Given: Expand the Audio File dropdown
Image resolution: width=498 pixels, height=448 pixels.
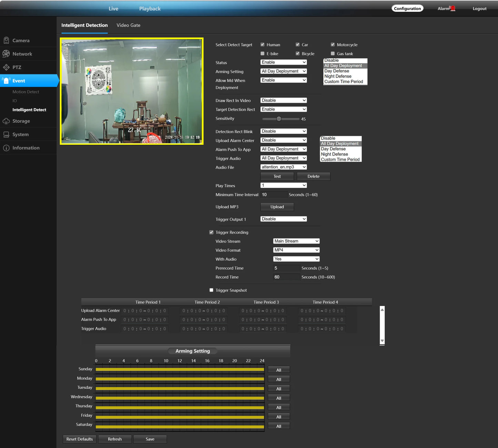Looking at the screenshot, I should [283, 167].
